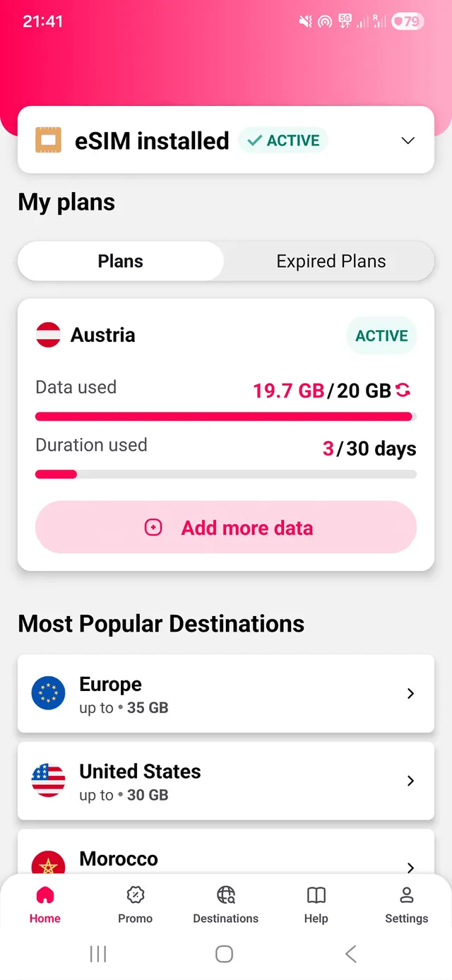Screen dimensions: 452x980
Task: Open the Home tab icon in bottom navigation
Action: (x=44, y=904)
